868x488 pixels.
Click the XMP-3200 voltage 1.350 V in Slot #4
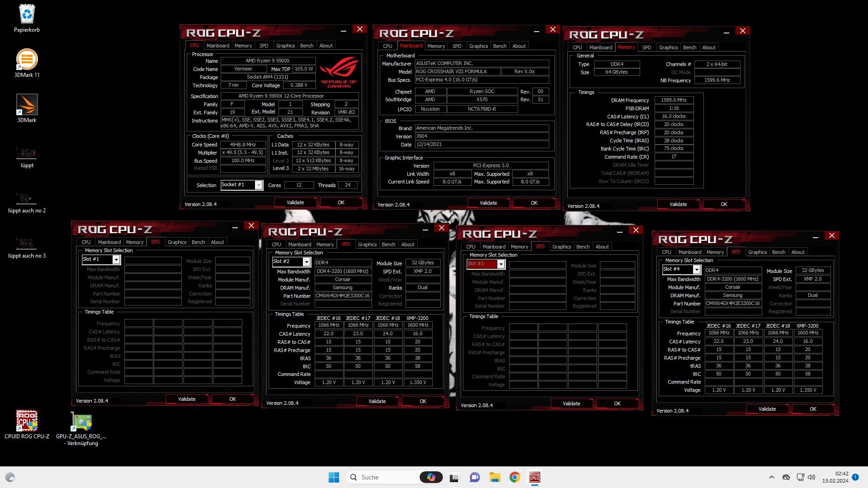pos(807,390)
